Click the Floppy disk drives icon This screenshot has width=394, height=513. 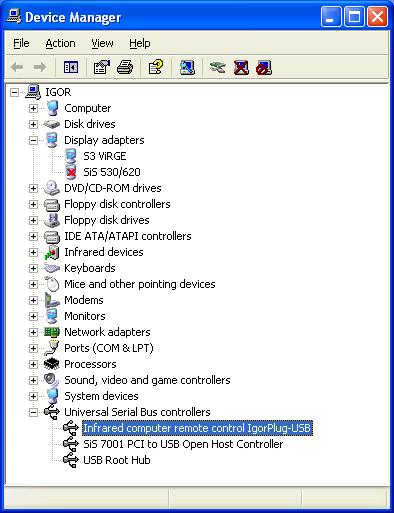click(52, 220)
